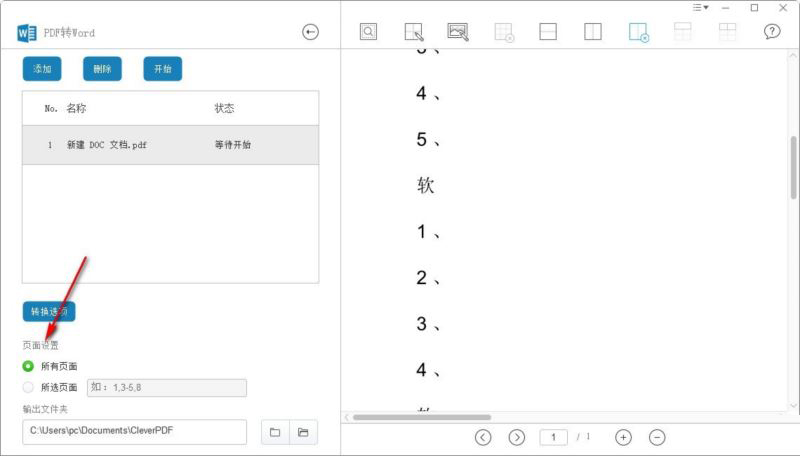This screenshot has height=456, width=800.
Task: Zoom out with the minus icon
Action: coord(657,437)
